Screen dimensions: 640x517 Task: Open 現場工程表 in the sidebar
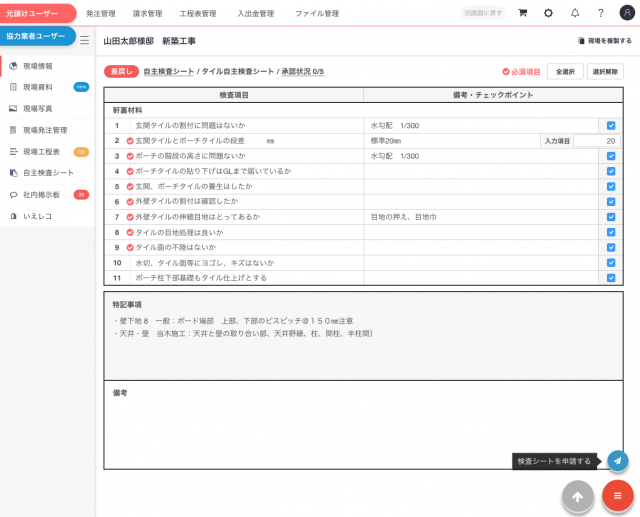click(x=42, y=152)
